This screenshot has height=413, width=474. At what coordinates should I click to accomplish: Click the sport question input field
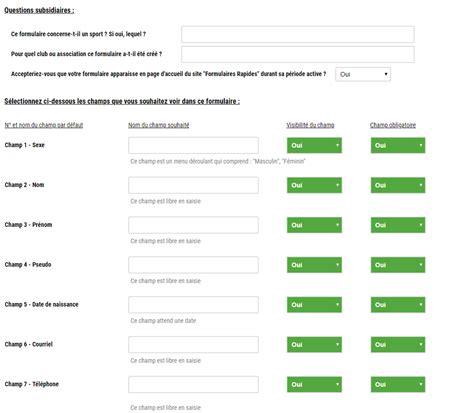click(x=298, y=34)
